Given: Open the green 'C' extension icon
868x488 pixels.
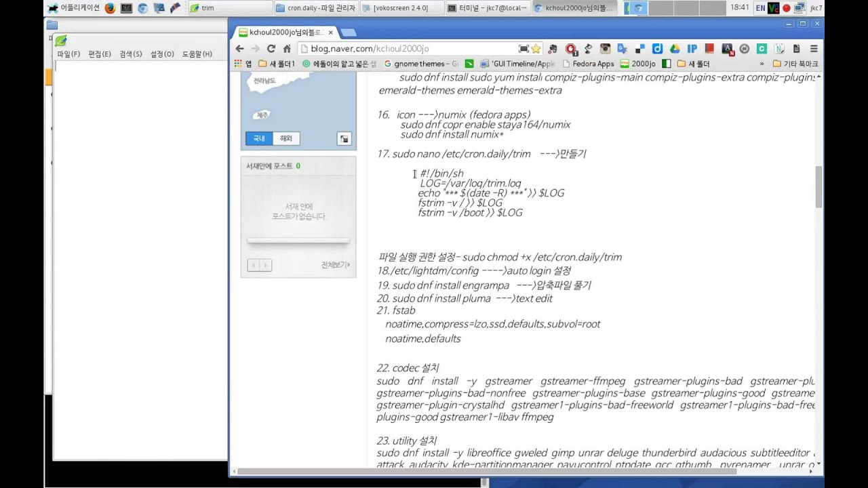Looking at the screenshot, I should point(762,49).
